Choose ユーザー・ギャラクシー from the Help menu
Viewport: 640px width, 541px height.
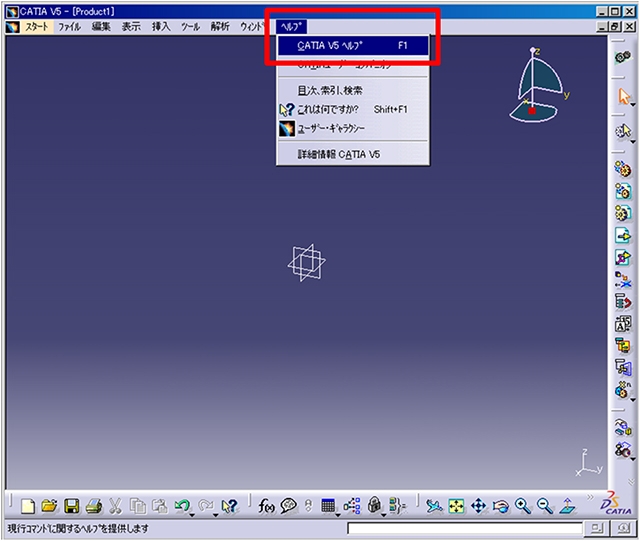tap(353, 129)
